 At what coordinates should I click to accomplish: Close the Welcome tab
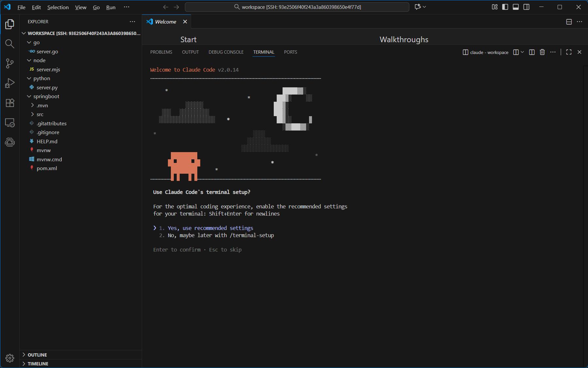185,22
